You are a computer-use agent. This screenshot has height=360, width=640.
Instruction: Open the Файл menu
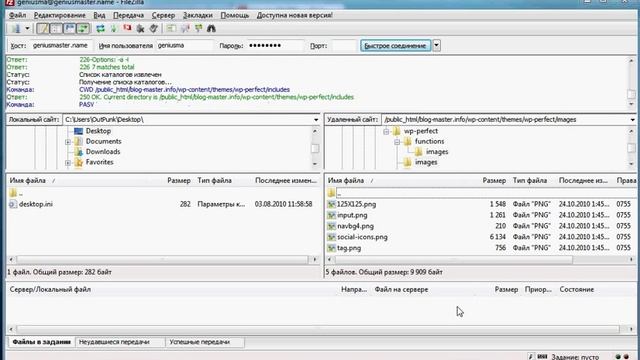[18, 15]
